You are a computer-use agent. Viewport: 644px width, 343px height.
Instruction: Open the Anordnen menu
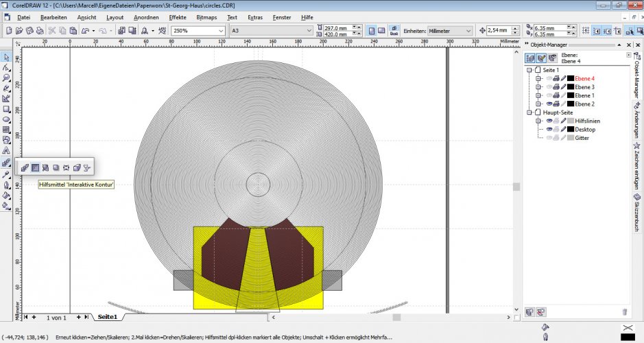[146, 17]
